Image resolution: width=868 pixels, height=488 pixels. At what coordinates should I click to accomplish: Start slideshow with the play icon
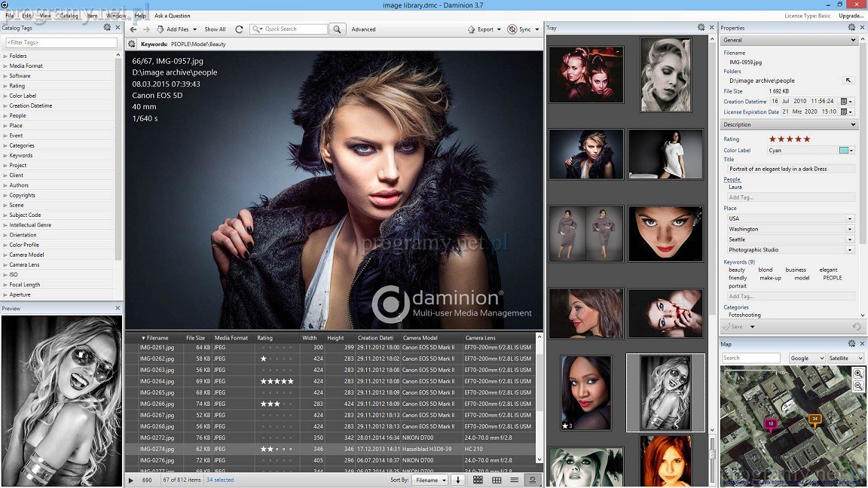(131, 480)
